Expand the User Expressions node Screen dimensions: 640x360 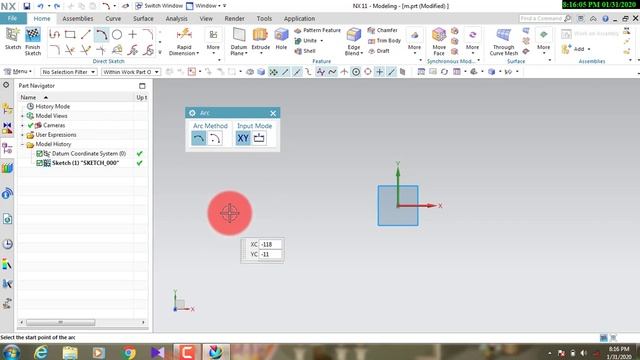[22, 135]
